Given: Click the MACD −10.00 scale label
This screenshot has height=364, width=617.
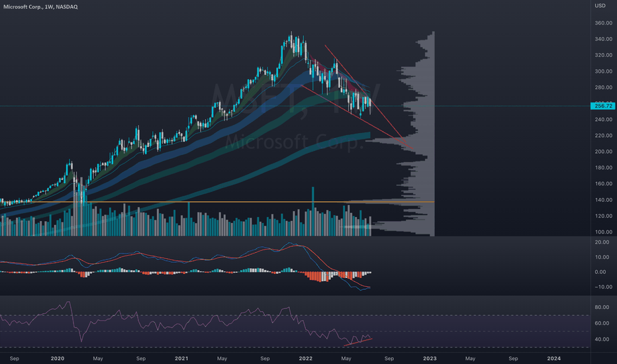Looking at the screenshot, I should pyautogui.click(x=603, y=287).
